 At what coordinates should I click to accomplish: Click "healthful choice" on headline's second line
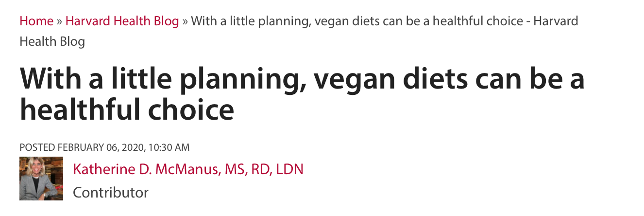click(x=127, y=109)
